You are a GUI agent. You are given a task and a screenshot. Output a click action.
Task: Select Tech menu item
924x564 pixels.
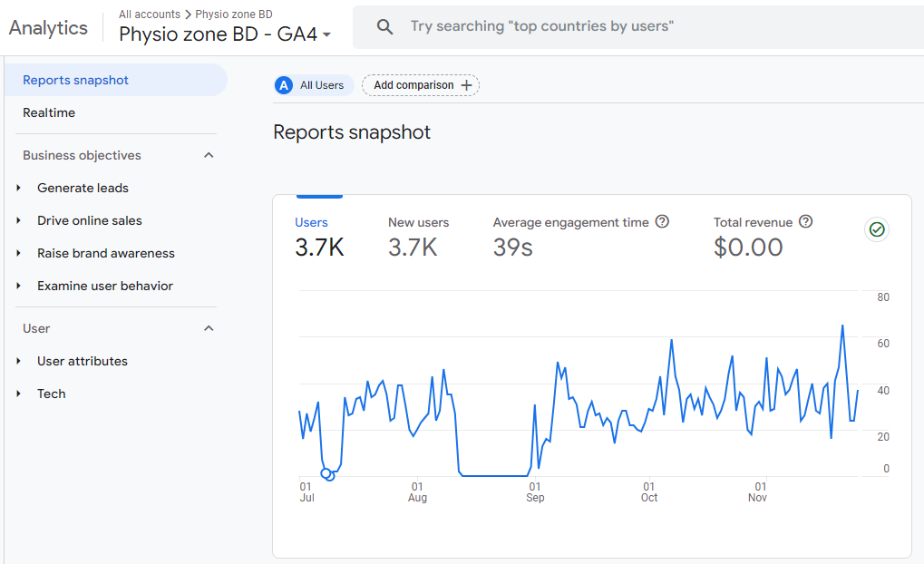click(52, 394)
